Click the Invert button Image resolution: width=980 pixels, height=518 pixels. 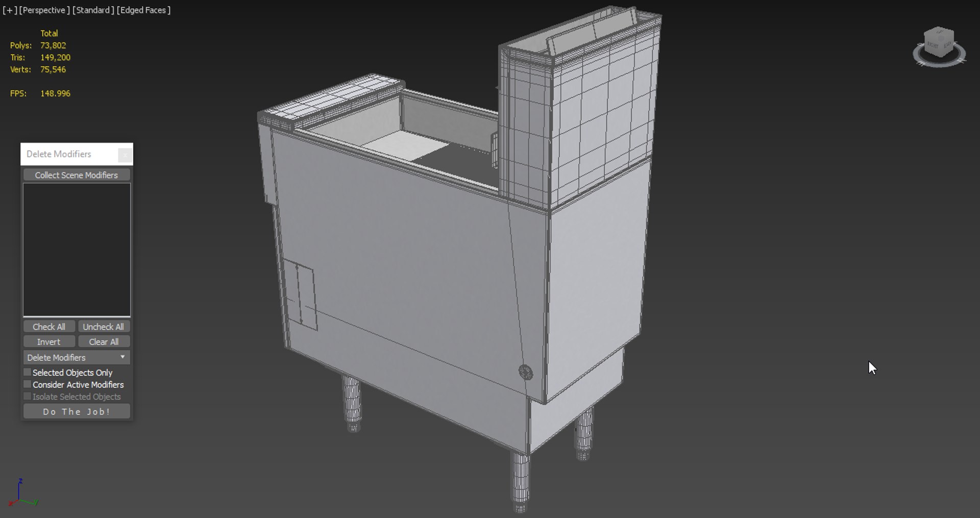[x=49, y=342]
